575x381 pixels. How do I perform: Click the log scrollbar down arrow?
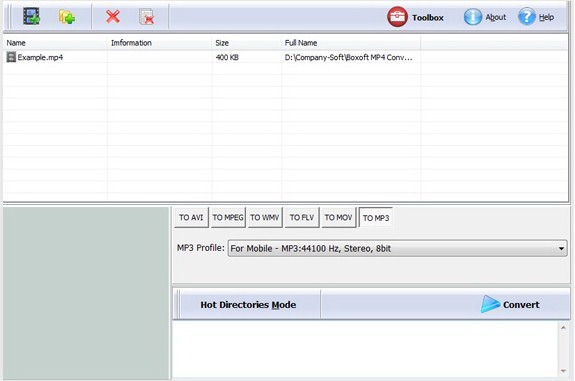click(564, 371)
